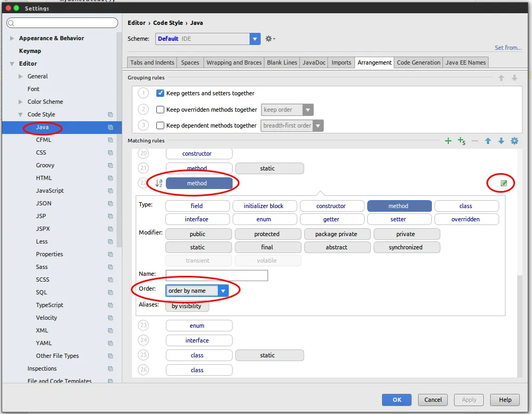Move grouping rule down arrow
The width and height of the screenshot is (532, 414).
(x=515, y=78)
